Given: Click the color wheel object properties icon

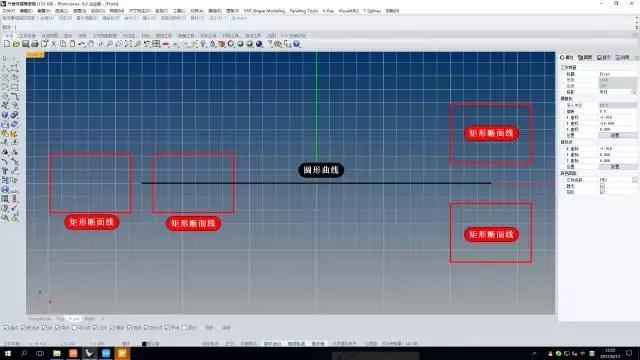Looking at the screenshot, I should (231, 44).
